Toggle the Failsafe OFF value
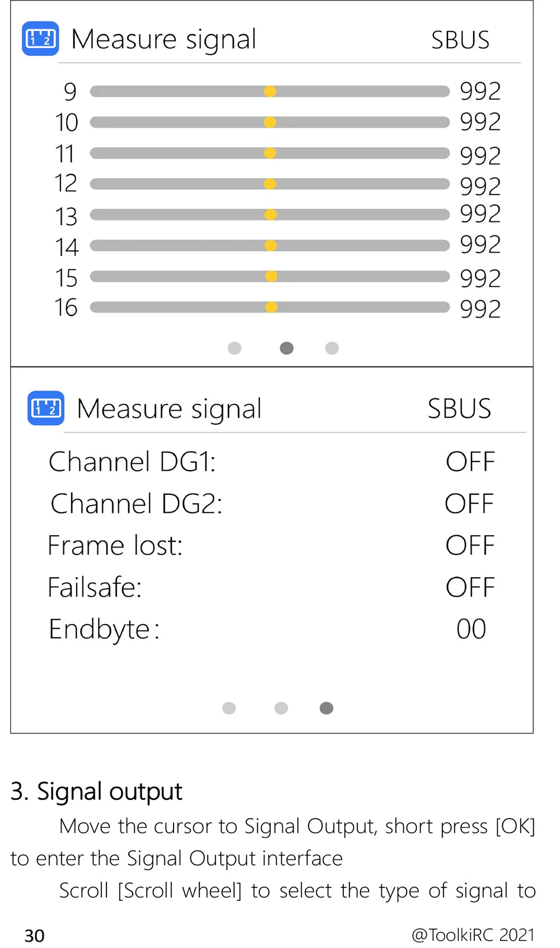 [x=470, y=588]
